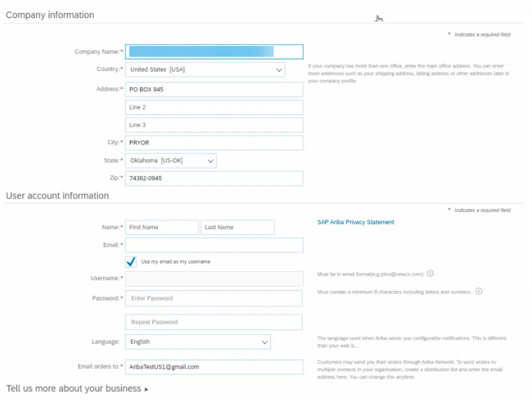Click the First Name field
This screenshot has width=532, height=400.
[161, 227]
